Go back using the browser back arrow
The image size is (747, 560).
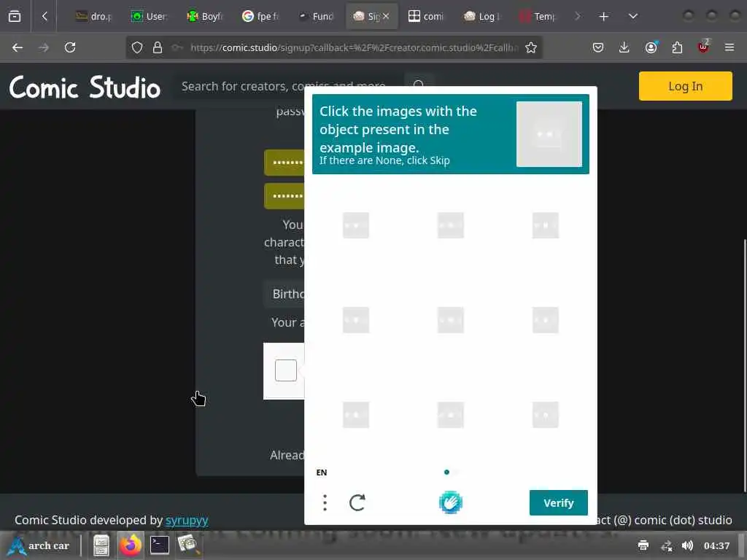point(18,47)
